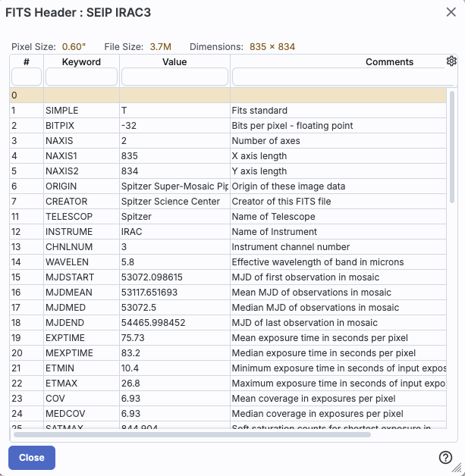This screenshot has height=476, width=465.
Task: Close the FITS Header dialog with X
Action: 451,11
